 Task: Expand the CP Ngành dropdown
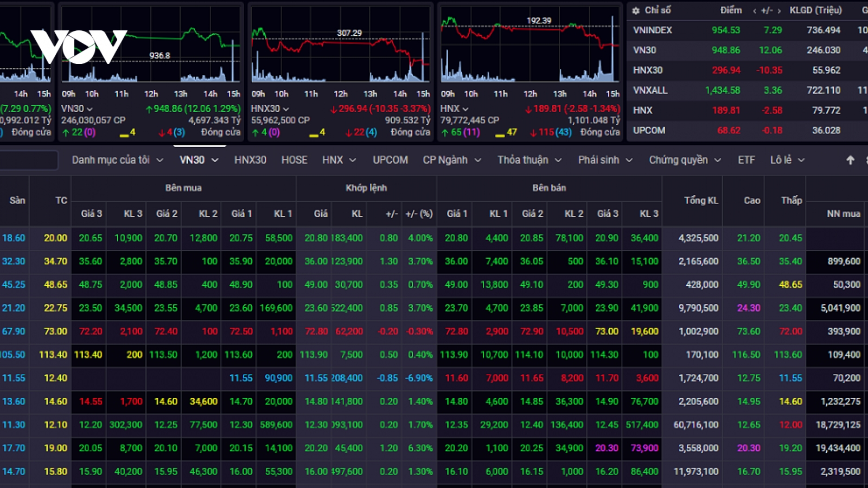coord(478,160)
